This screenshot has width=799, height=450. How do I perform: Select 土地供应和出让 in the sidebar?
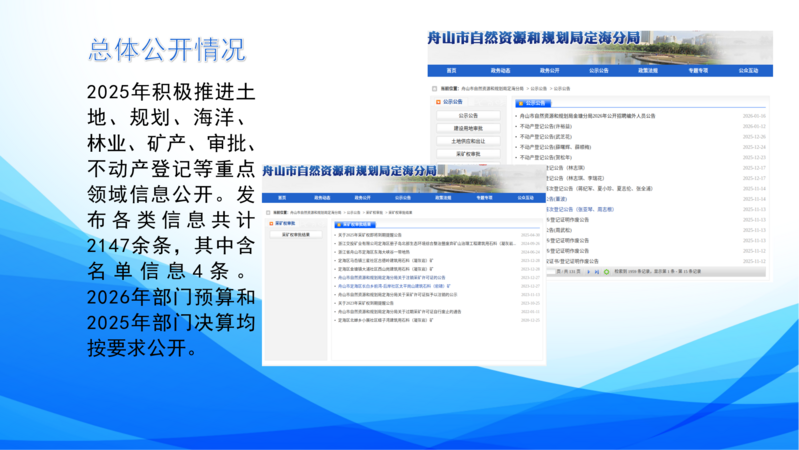coord(468,142)
